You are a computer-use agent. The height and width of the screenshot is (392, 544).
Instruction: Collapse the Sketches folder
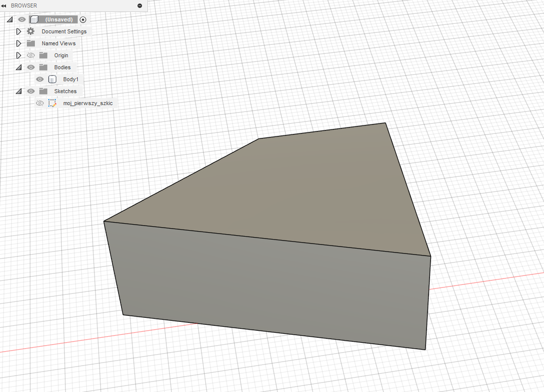pos(19,91)
